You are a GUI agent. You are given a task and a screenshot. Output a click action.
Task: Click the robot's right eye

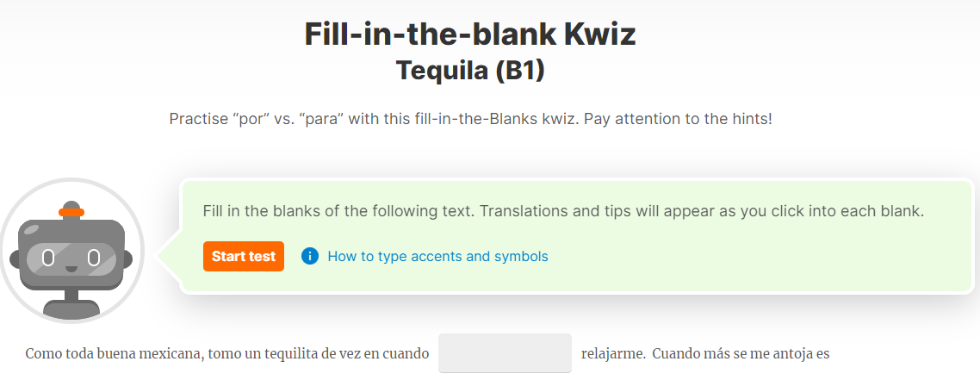point(93,257)
